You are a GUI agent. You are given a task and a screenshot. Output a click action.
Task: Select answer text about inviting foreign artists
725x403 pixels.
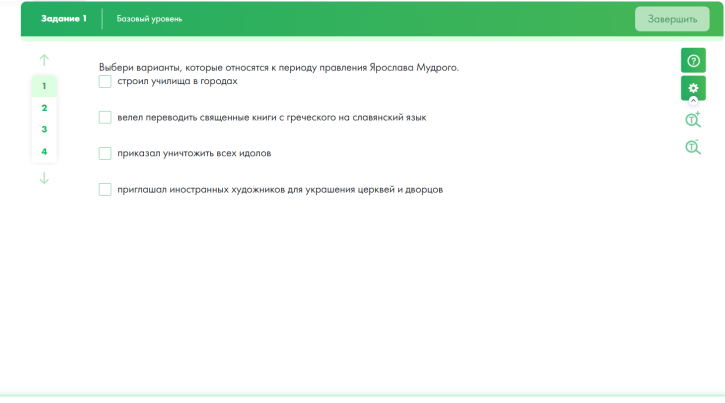[280, 189]
